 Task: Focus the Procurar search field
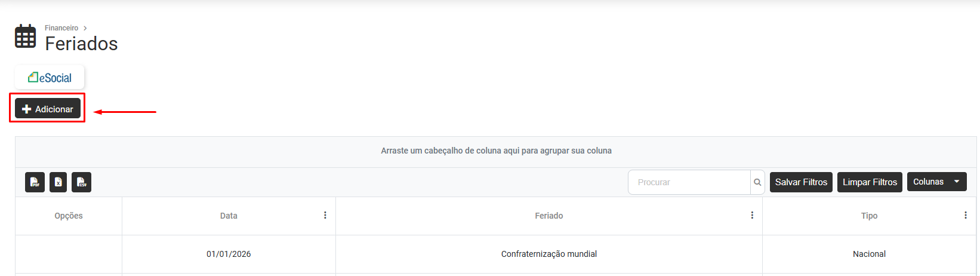tap(689, 182)
